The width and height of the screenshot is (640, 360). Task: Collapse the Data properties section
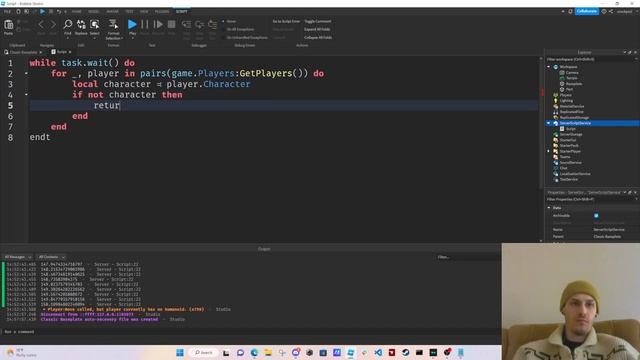(549, 208)
